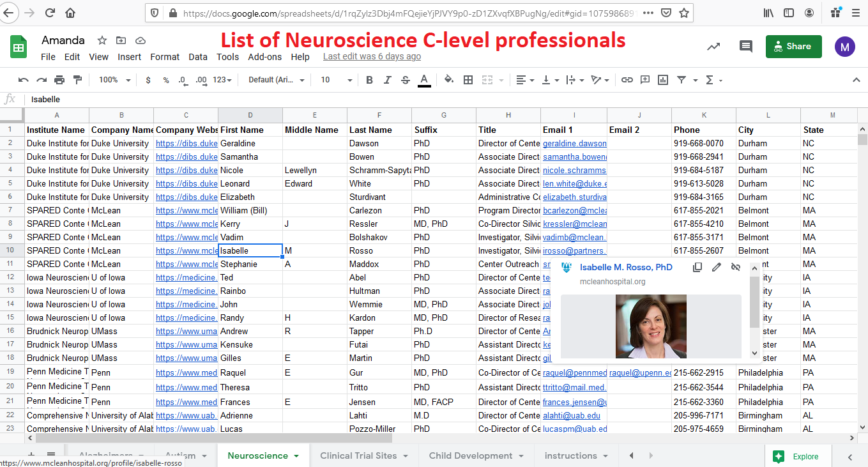Open the Data menu
The height and width of the screenshot is (467, 868).
[x=198, y=57]
